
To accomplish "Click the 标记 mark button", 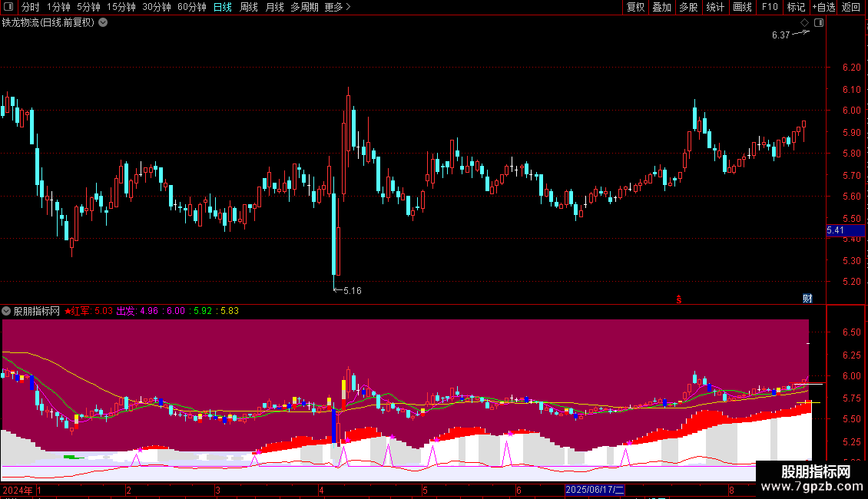I will [796, 7].
